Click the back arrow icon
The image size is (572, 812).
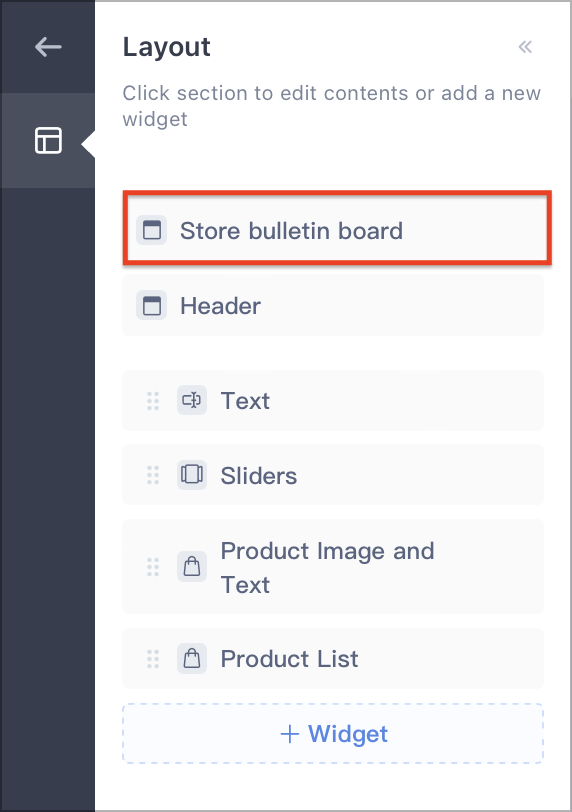click(x=48, y=47)
